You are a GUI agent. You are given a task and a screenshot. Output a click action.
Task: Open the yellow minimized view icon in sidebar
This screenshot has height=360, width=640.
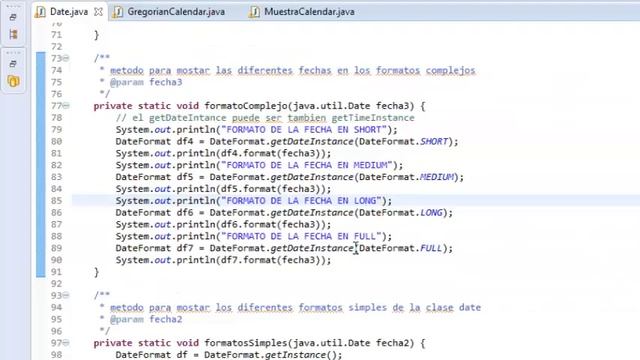tap(13, 81)
